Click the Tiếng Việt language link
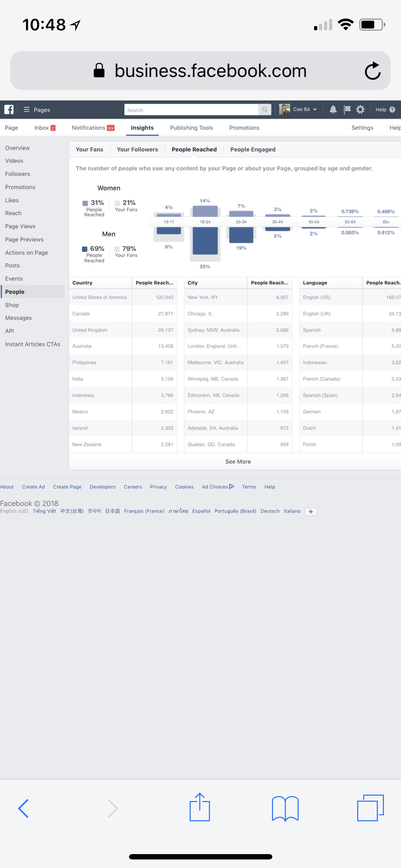The width and height of the screenshot is (401, 868). [x=44, y=511]
